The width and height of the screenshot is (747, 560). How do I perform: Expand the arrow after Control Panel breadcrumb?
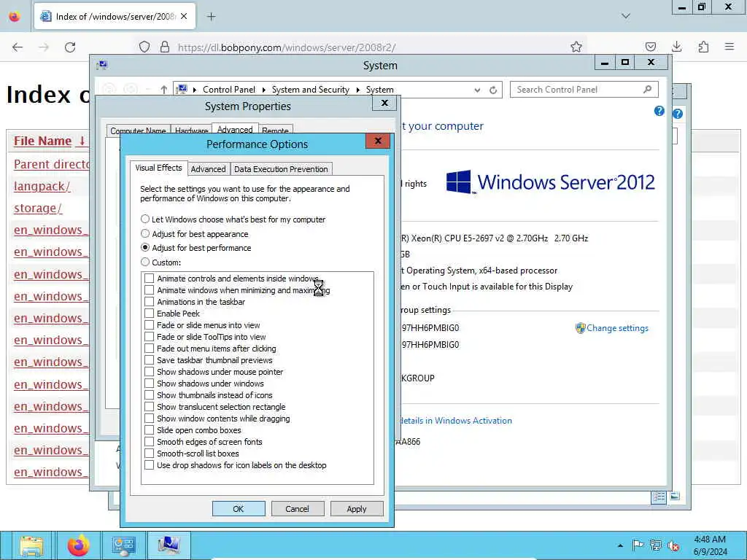263,90
